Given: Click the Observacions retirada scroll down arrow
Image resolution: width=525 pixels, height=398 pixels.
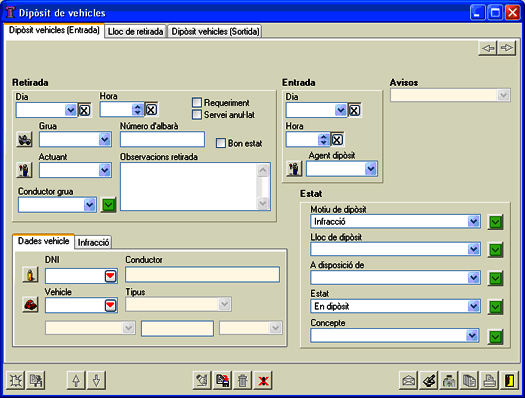Looking at the screenshot, I should tap(263, 203).
